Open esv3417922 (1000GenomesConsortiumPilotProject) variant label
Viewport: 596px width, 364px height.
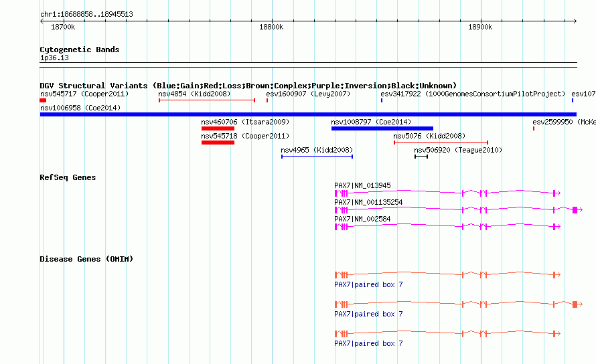473,94
